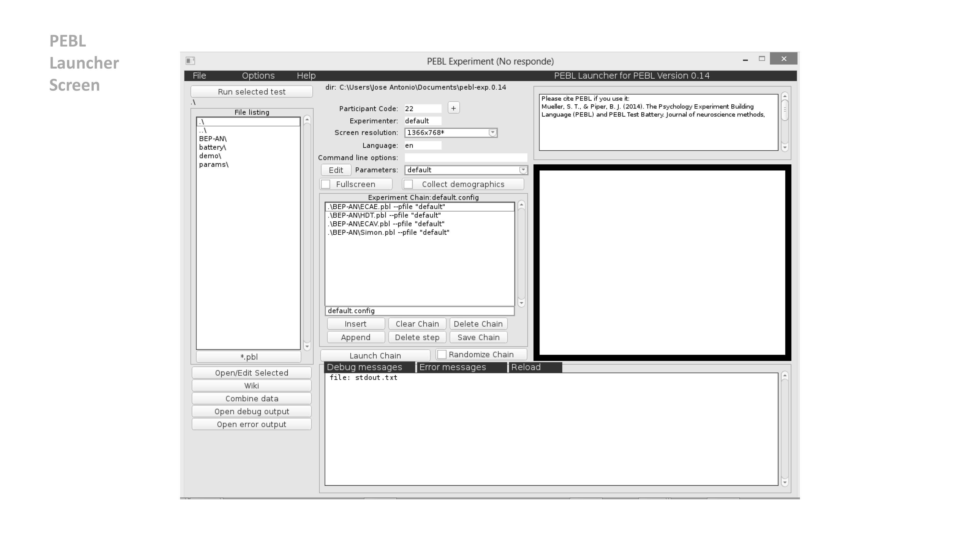Image resolution: width=980 pixels, height=551 pixels.
Task: Click Experiment Chain scroll down arrow
Action: point(521,303)
